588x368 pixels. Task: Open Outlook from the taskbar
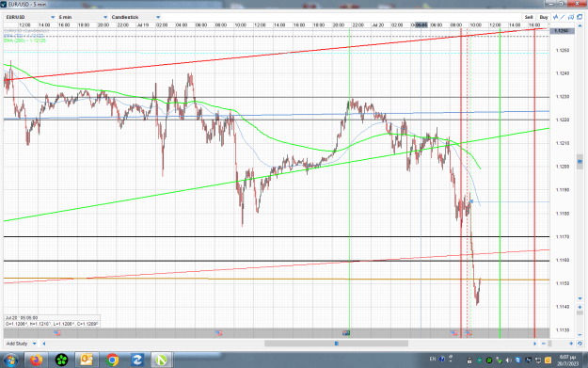tap(87, 360)
